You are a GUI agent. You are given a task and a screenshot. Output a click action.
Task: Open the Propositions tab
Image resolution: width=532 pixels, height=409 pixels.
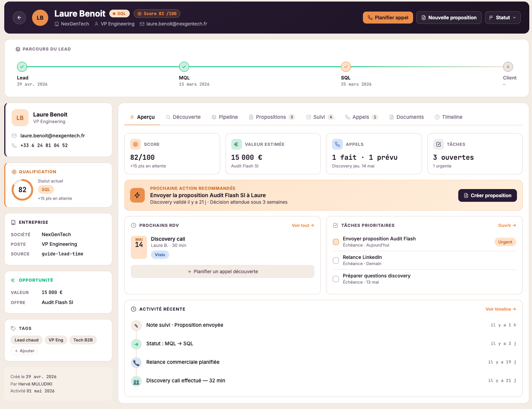(272, 117)
